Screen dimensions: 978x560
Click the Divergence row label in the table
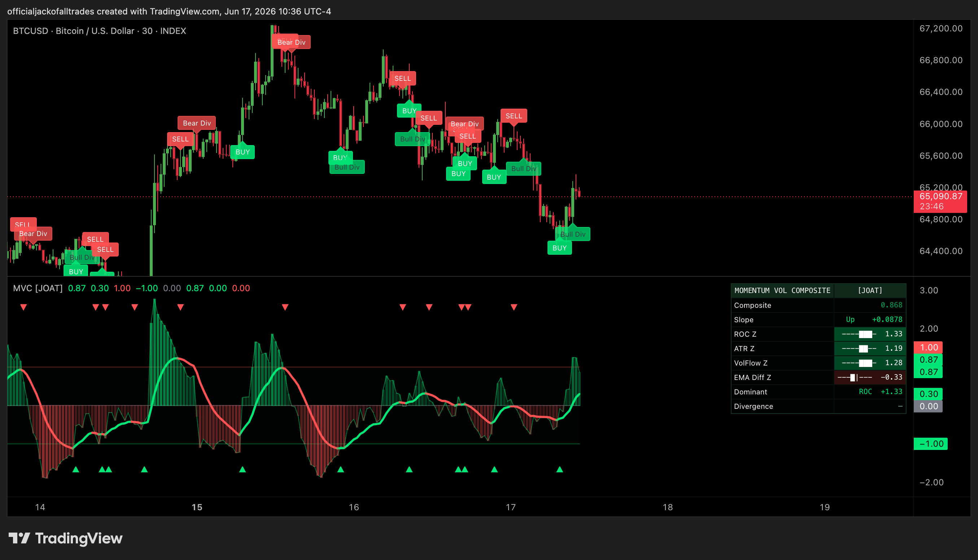coord(753,406)
